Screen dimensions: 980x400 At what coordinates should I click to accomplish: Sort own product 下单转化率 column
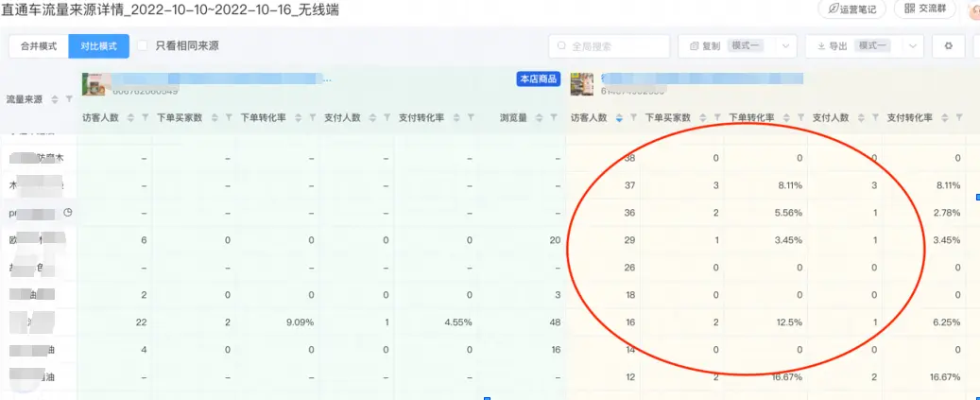pyautogui.click(x=298, y=117)
